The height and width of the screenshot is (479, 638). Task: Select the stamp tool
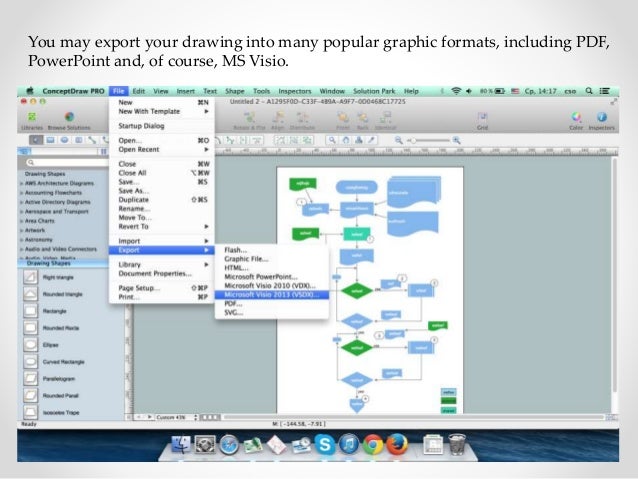click(x=358, y=140)
